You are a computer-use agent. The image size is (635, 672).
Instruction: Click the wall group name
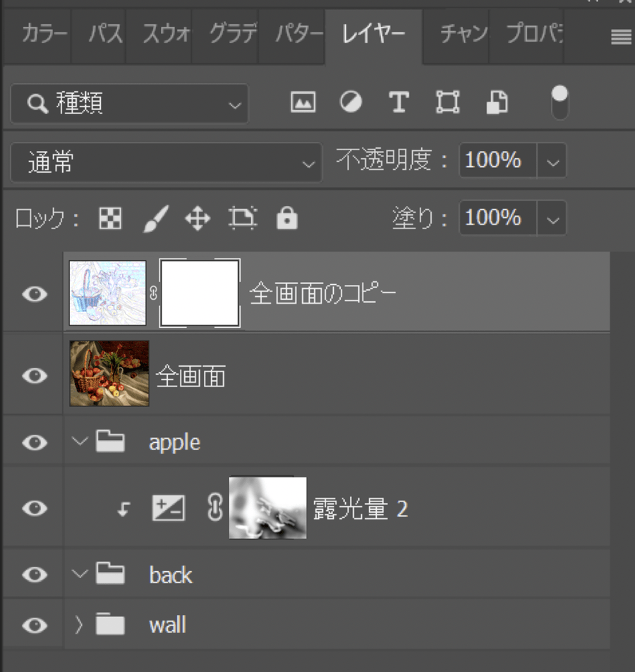pos(168,625)
